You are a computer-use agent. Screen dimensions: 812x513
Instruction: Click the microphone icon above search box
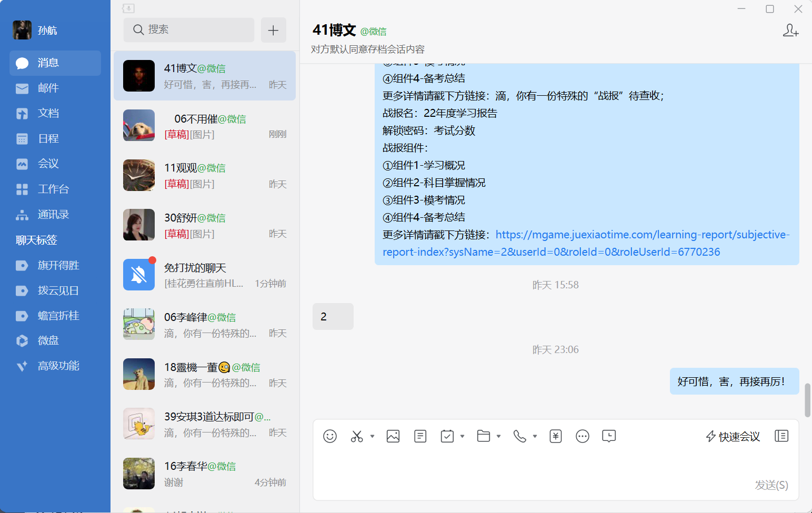pyautogui.click(x=128, y=8)
